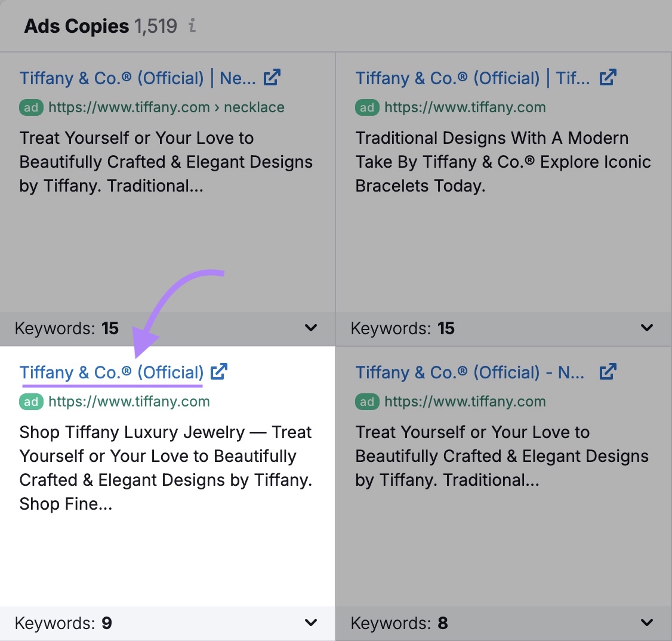Click external link icon on first necklace ad
The height and width of the screenshot is (641, 672).
point(273,77)
